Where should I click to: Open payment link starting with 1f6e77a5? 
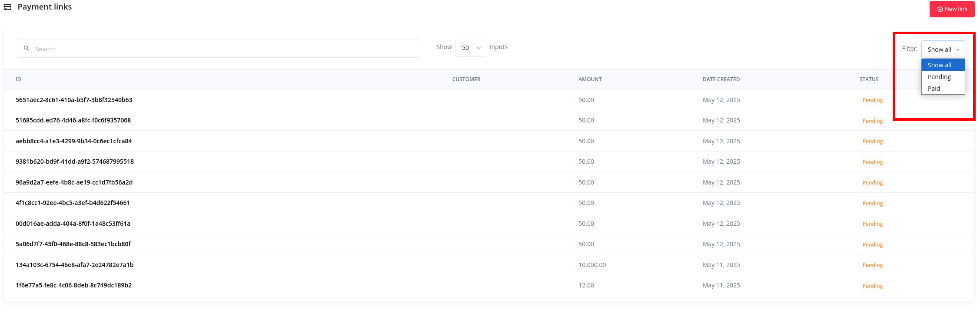(73, 285)
